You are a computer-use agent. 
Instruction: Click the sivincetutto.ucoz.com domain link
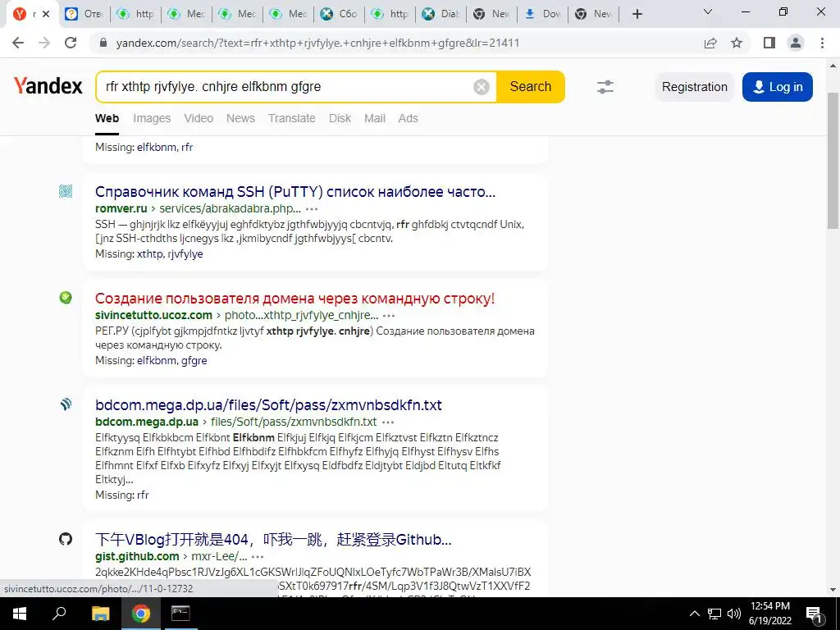[153, 315]
